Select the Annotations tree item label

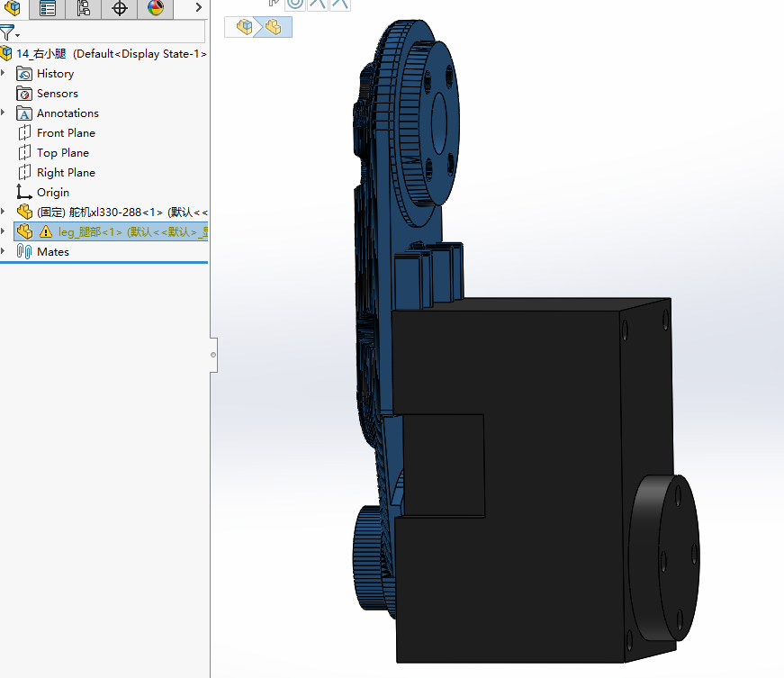tap(68, 113)
